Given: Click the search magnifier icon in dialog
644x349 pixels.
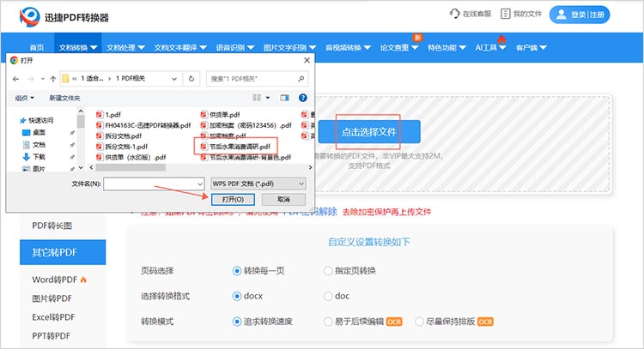Looking at the screenshot, I should (301, 79).
